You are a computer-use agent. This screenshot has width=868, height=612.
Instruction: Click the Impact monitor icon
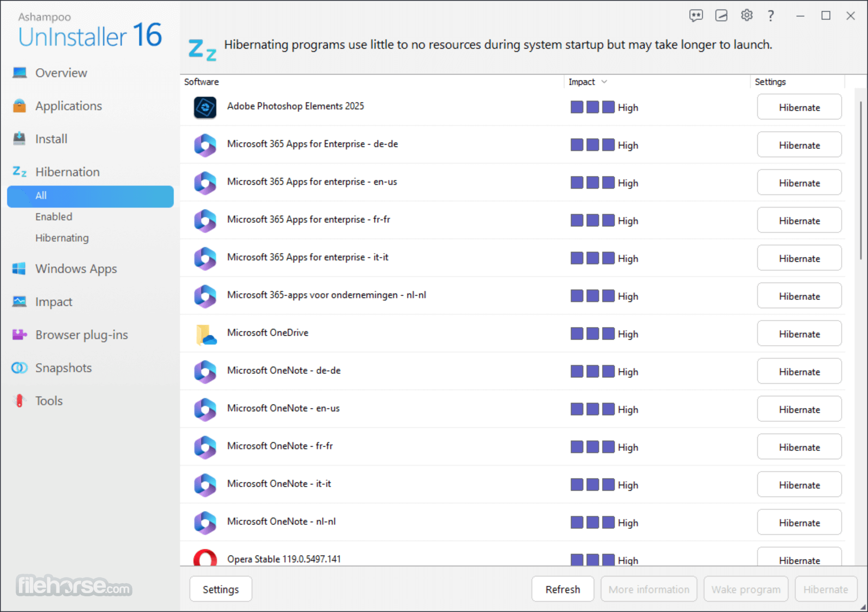tap(19, 302)
